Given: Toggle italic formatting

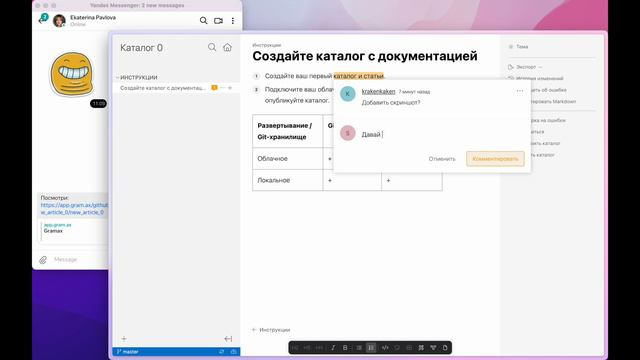Looking at the screenshot, I should (x=333, y=348).
